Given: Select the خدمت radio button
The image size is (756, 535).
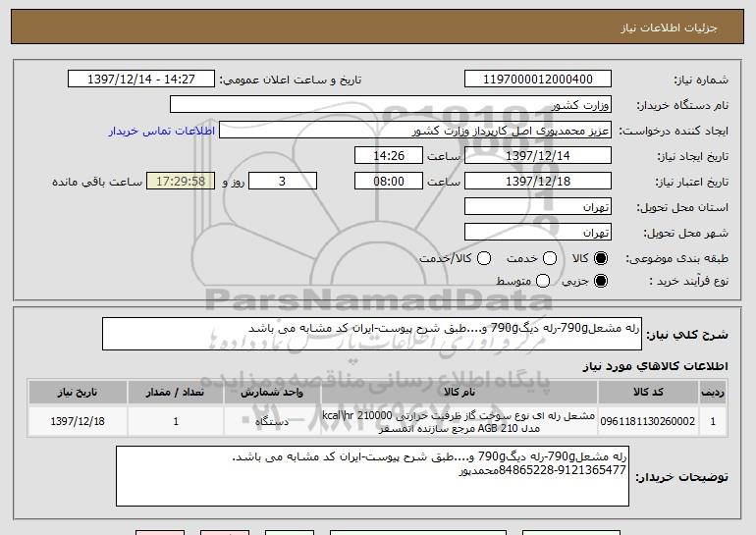Looking at the screenshot, I should point(550,259).
